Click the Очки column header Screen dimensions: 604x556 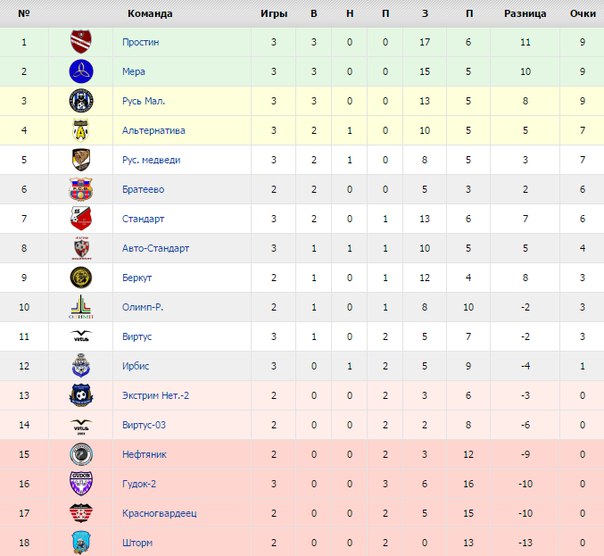tap(583, 13)
